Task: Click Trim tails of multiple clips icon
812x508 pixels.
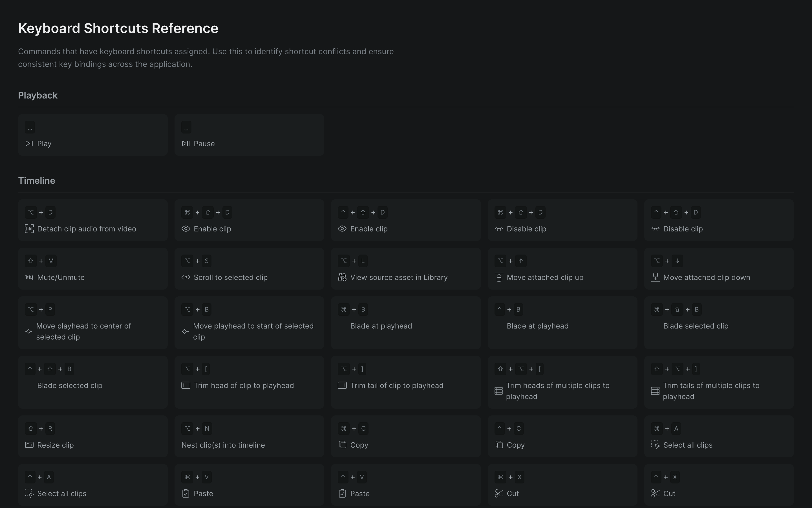Action: coord(655,391)
